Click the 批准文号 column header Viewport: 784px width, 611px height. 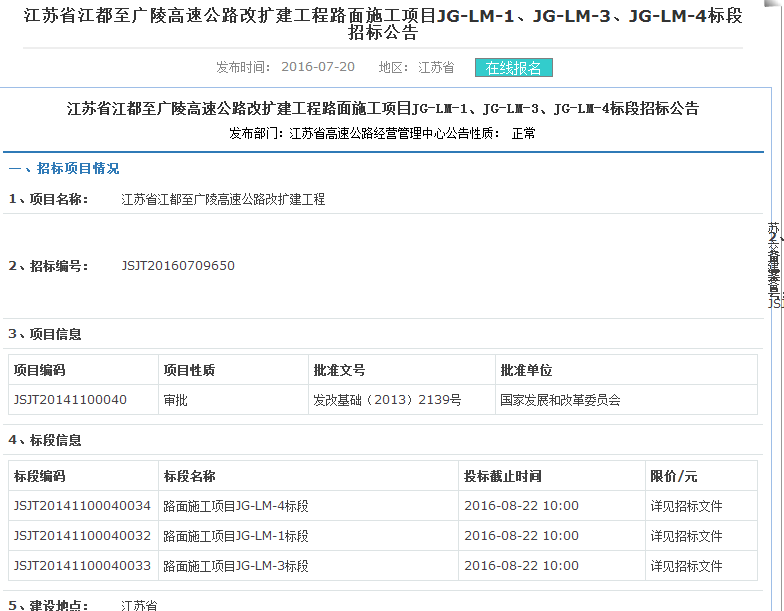click(339, 370)
